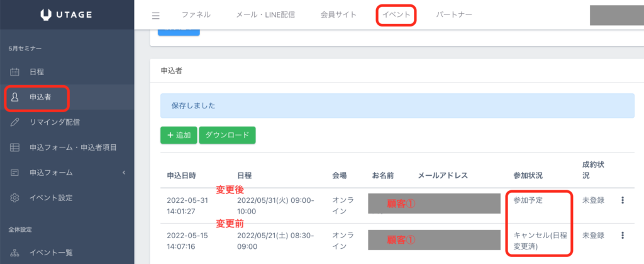644x264 pixels.
Task: Click the pencil icon for リマインダ配信
Action: point(15,122)
